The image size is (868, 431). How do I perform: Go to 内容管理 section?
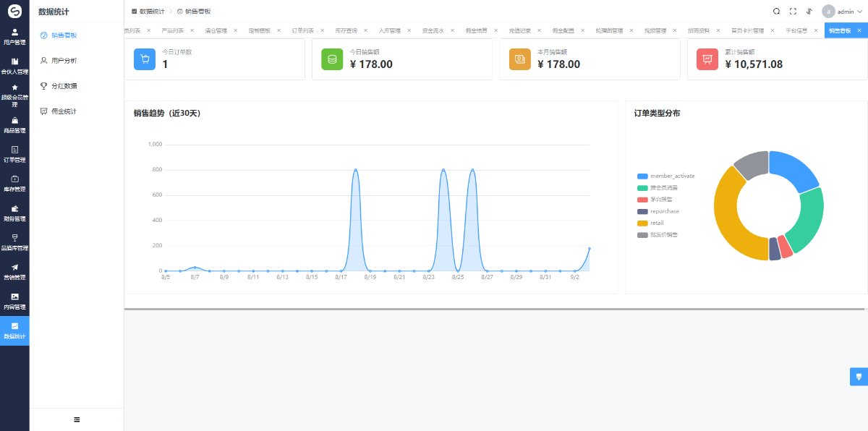pyautogui.click(x=14, y=301)
